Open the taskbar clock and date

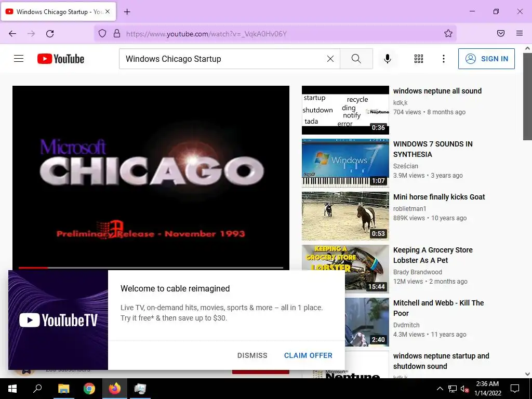pyautogui.click(x=487, y=389)
